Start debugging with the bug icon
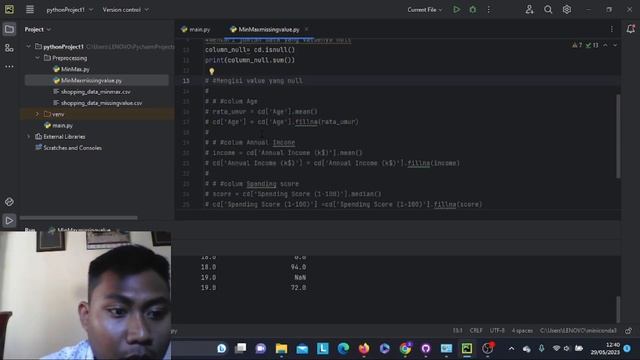 tap(473, 9)
